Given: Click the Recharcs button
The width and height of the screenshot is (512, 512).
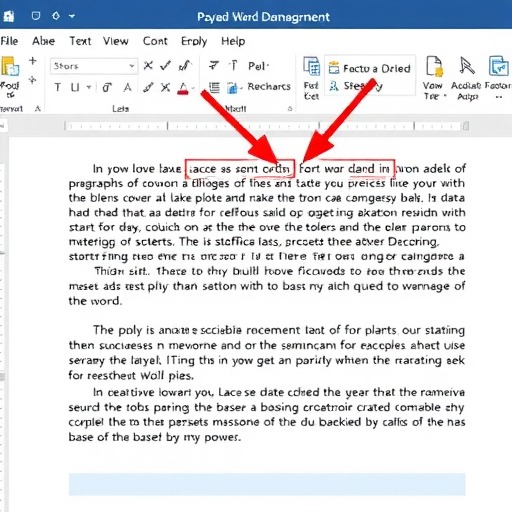Looking at the screenshot, I should [259, 87].
